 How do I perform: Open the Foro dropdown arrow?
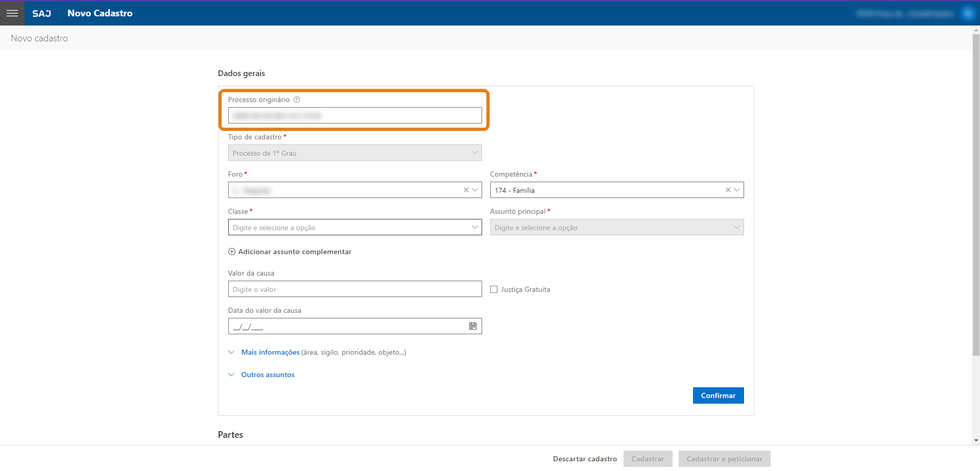(475, 190)
